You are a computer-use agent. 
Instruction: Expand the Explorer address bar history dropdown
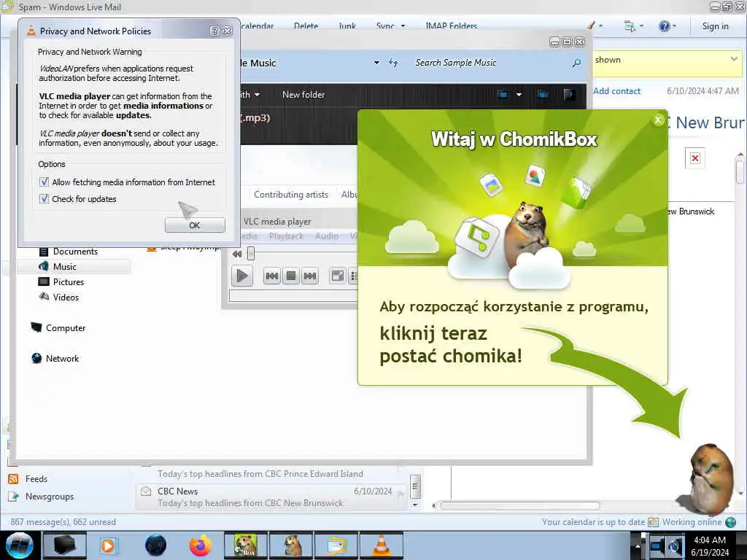pyautogui.click(x=376, y=63)
